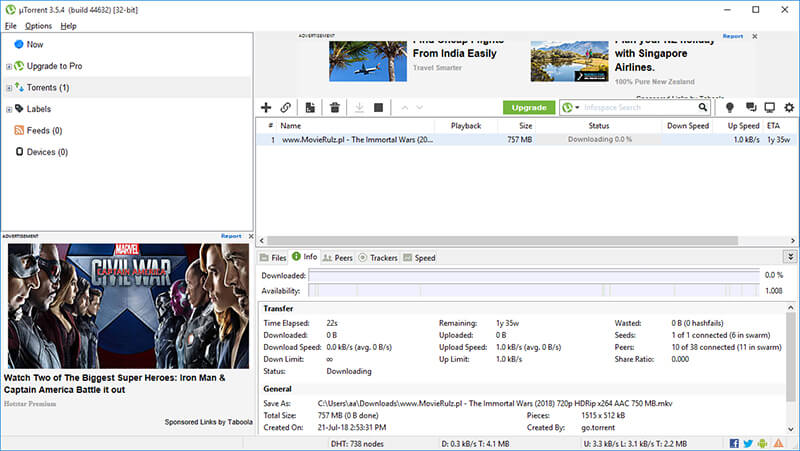Open the chat bubbles icon

(751, 107)
